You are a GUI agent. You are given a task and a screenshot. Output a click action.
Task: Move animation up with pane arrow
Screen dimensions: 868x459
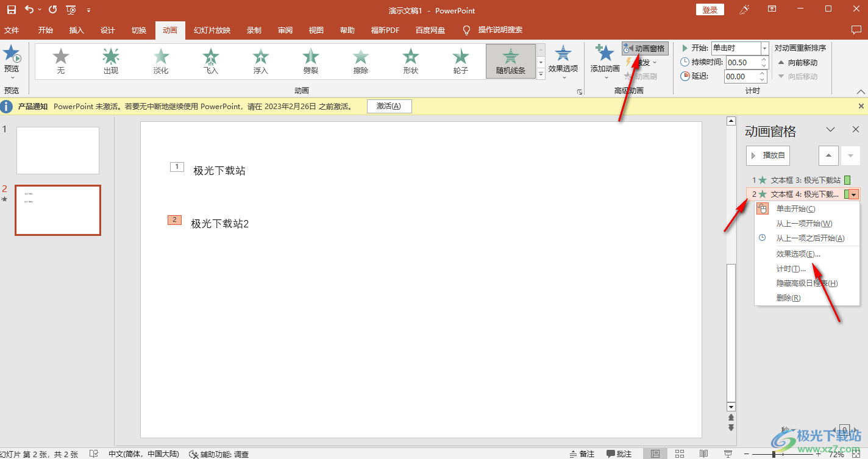point(828,155)
